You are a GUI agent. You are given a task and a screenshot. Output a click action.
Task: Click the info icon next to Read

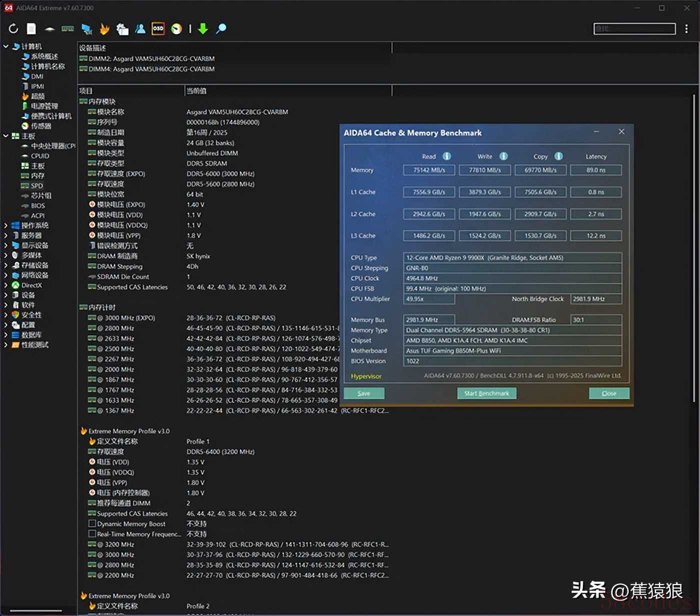446,156
